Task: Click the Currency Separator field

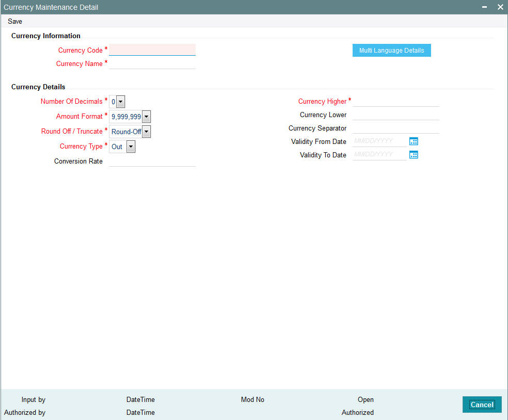Action: coord(396,128)
